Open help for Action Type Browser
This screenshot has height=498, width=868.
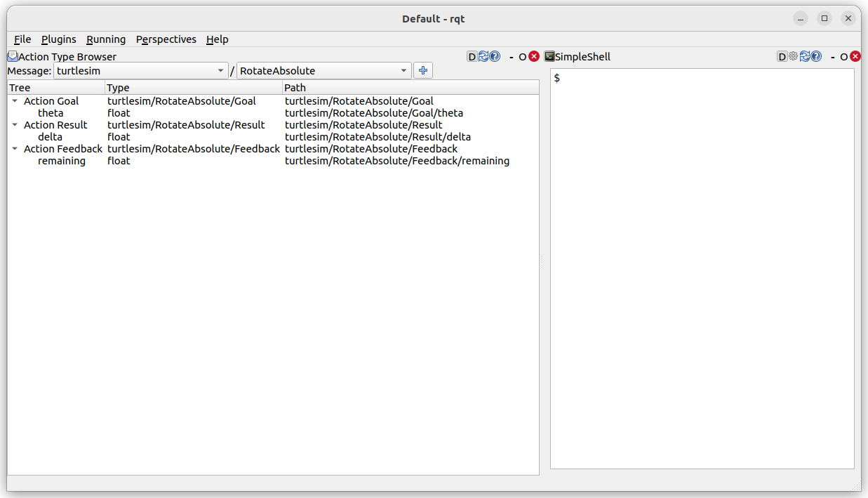(495, 56)
